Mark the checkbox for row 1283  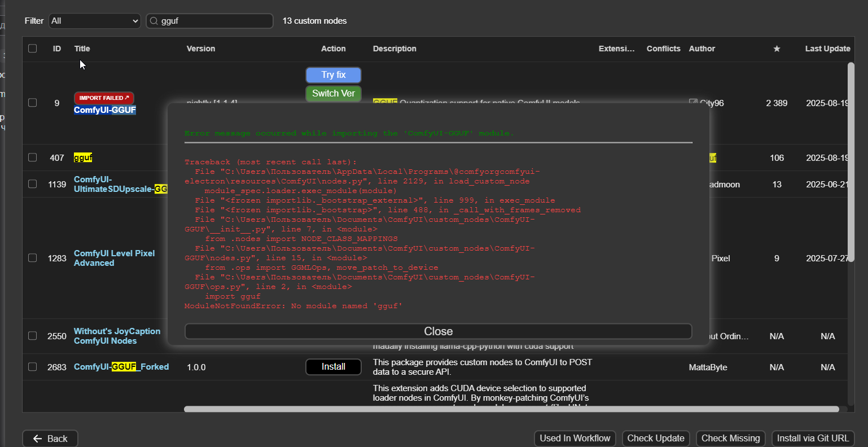(33, 258)
